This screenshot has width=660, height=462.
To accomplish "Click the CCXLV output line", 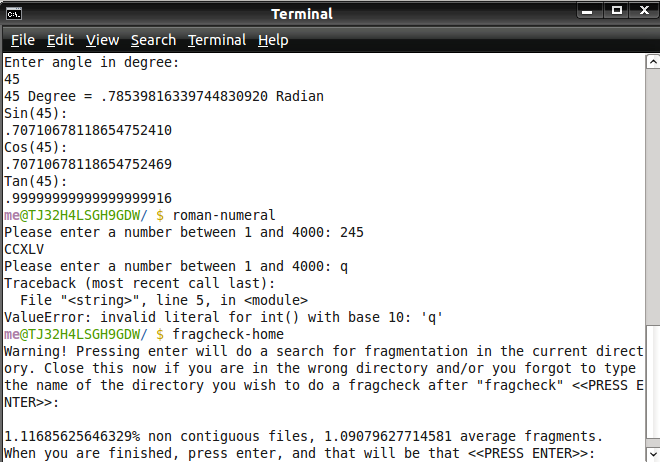I will tap(24, 250).
